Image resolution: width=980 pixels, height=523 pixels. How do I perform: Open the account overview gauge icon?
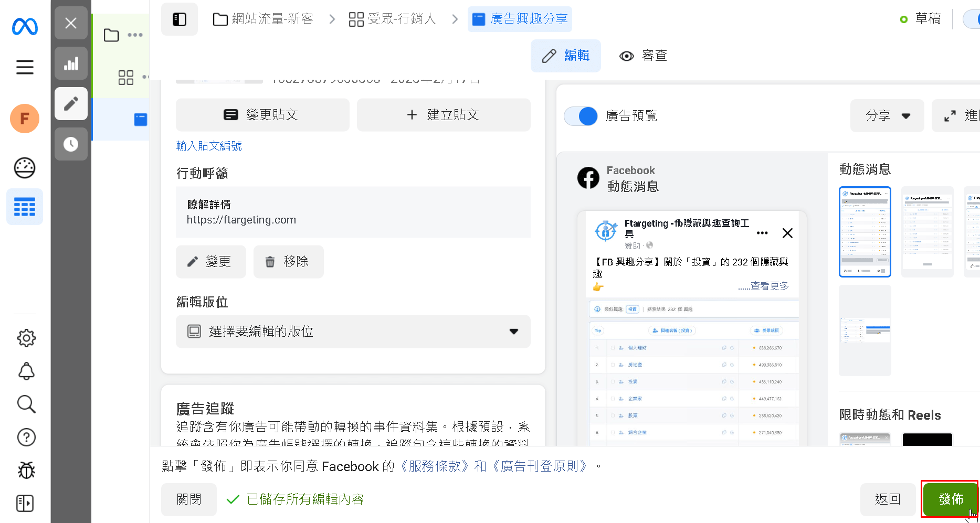click(x=25, y=168)
